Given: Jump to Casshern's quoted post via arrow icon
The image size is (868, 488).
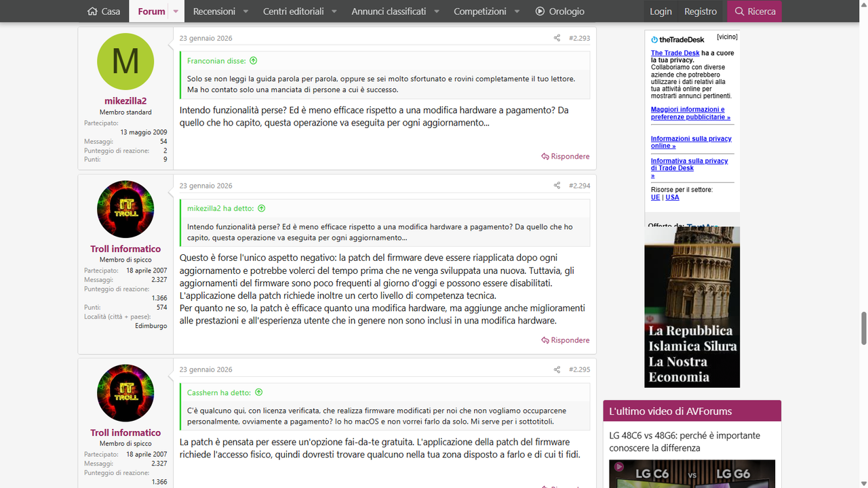Looking at the screenshot, I should (258, 392).
